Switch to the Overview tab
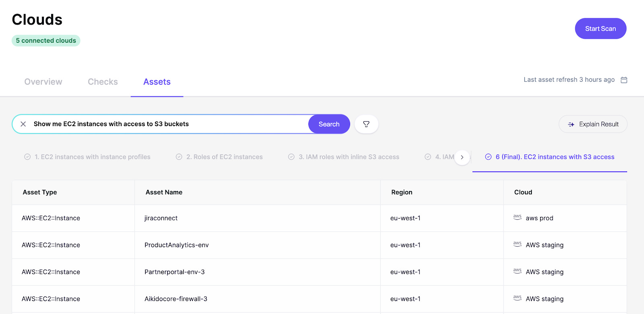Viewport: 644px width, 314px height. (43, 82)
